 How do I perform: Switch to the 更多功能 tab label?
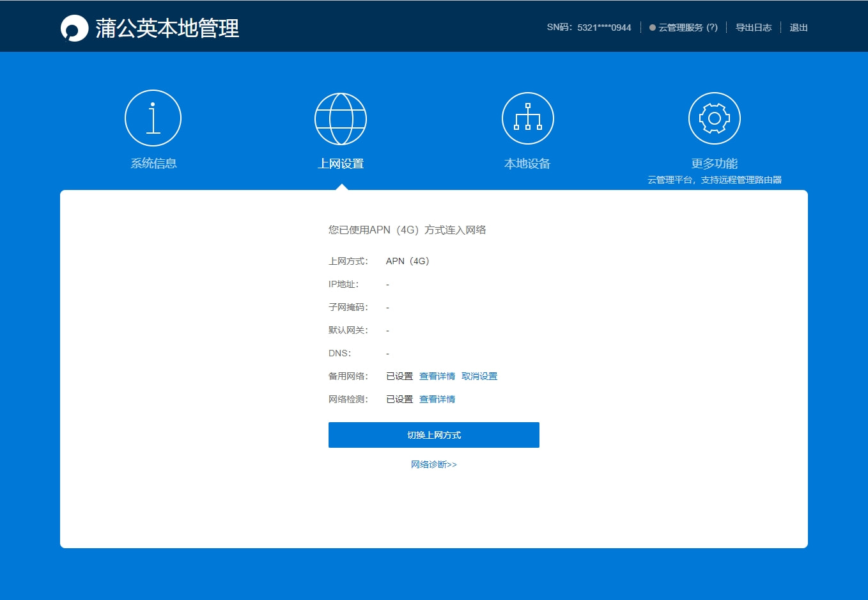[715, 164]
